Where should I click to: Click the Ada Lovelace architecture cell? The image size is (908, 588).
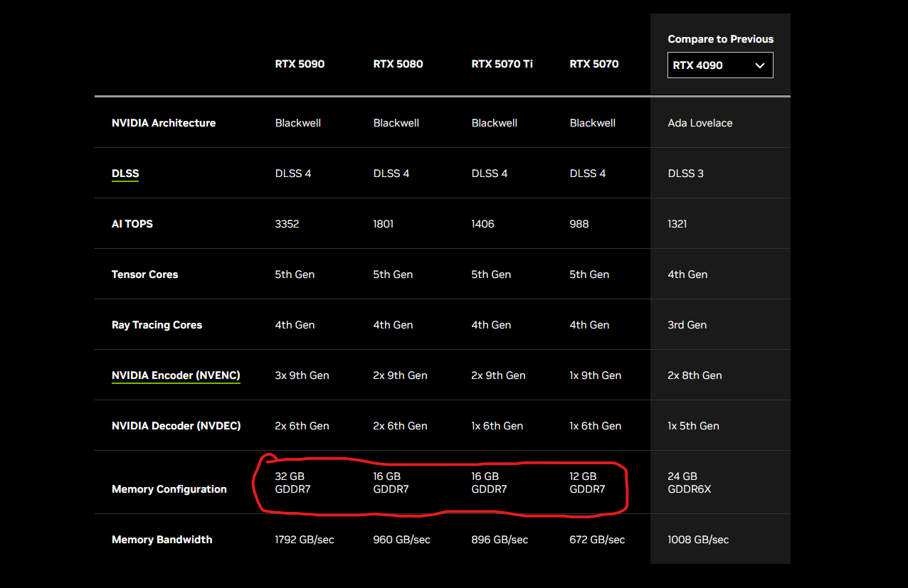pyautogui.click(x=700, y=123)
